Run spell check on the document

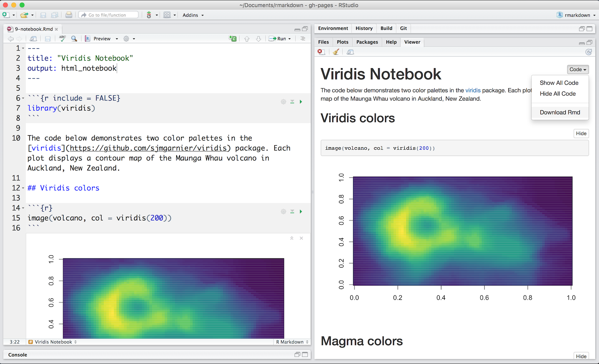pos(62,39)
